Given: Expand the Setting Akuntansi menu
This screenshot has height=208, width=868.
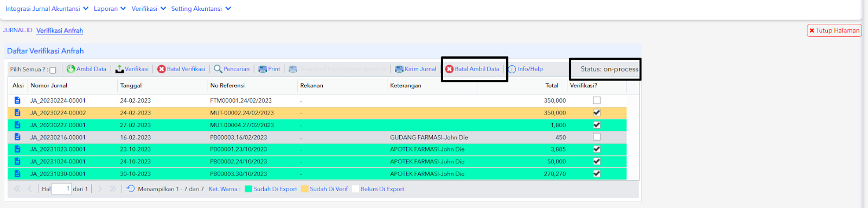Looking at the screenshot, I should tap(201, 9).
